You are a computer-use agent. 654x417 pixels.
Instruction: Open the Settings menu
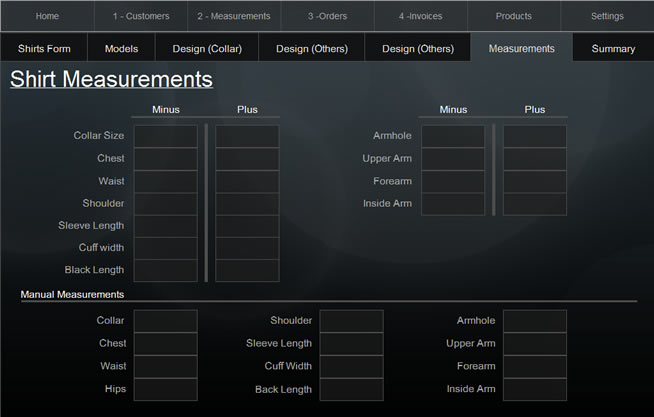[607, 16]
